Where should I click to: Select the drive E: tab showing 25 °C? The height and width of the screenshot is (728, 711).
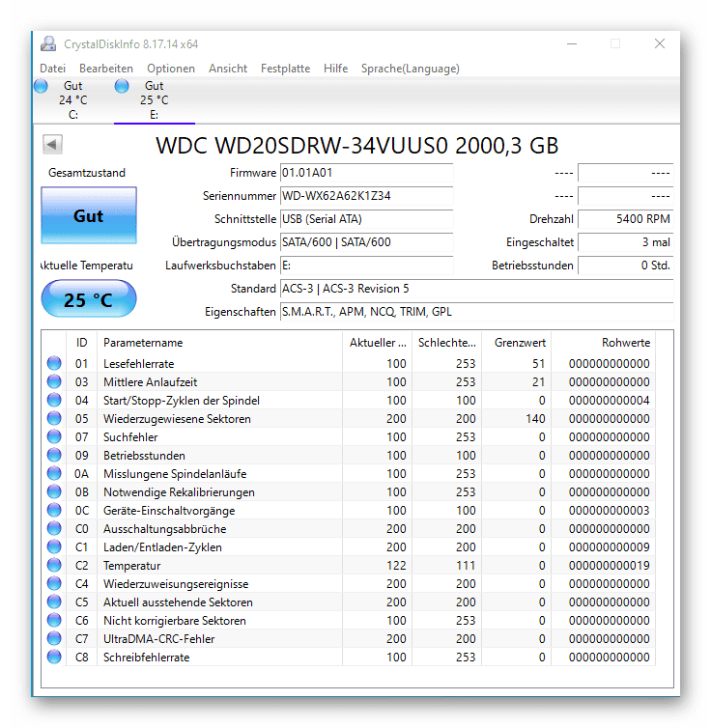(155, 100)
